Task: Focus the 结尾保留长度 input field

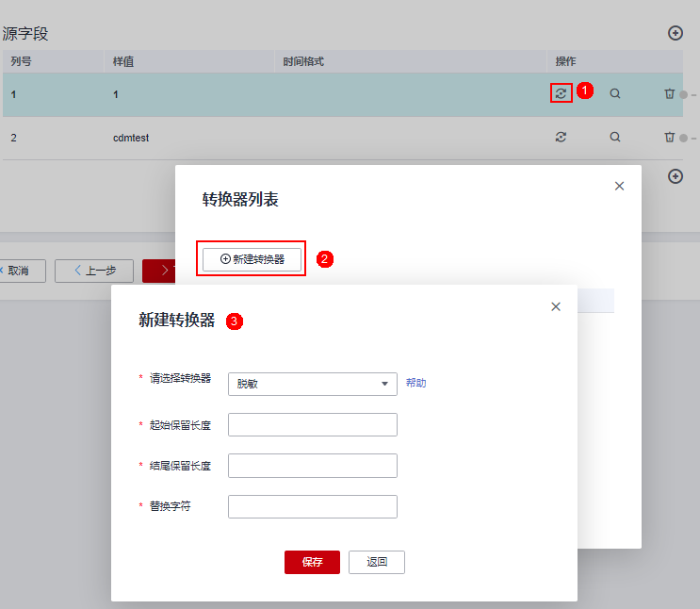Action: pyautogui.click(x=313, y=466)
